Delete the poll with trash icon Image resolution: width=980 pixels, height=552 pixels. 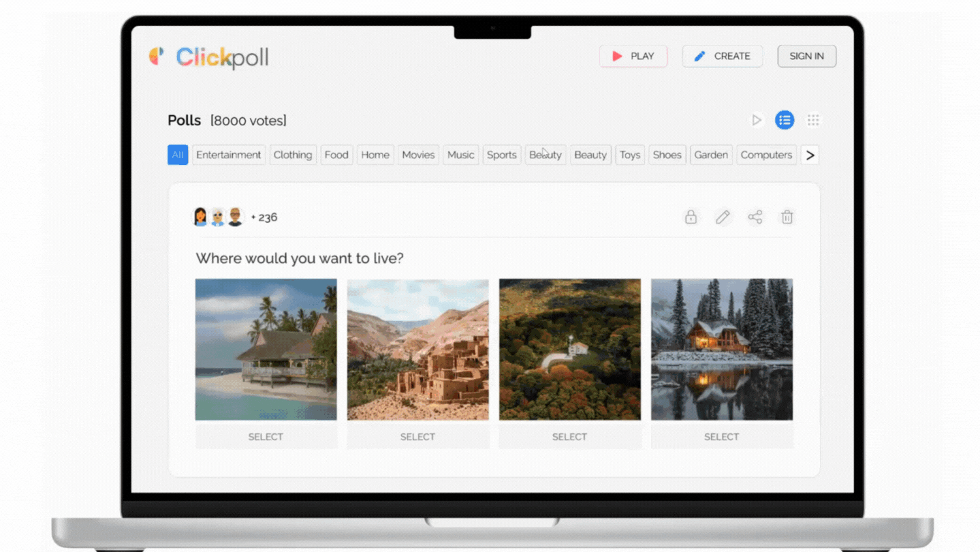pos(787,217)
